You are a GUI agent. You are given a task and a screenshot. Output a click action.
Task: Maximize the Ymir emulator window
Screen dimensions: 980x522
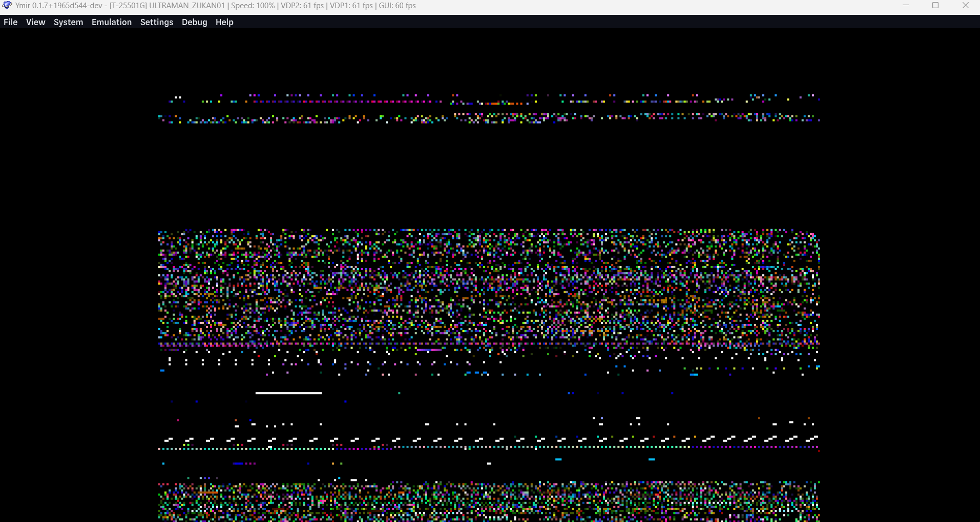935,6
